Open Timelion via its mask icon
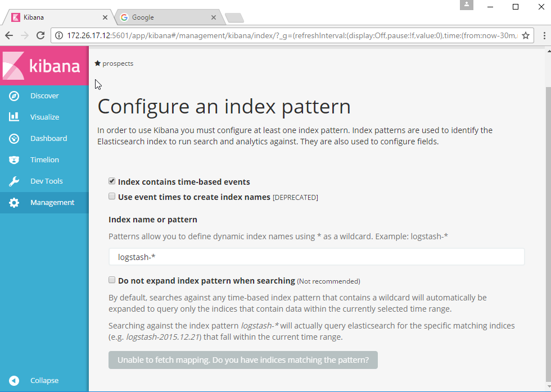551x392 pixels. pos(14,160)
